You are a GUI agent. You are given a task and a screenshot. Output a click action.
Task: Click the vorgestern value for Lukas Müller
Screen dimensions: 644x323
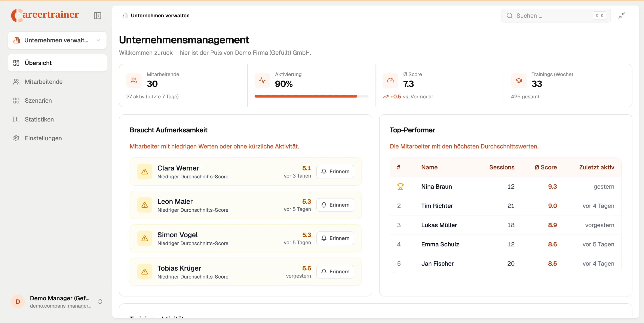pyautogui.click(x=599, y=225)
